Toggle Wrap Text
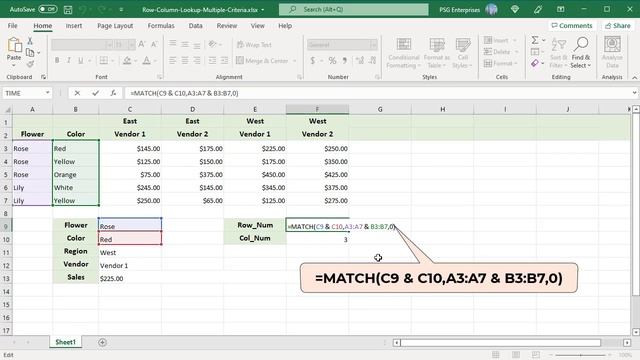 tap(254, 45)
